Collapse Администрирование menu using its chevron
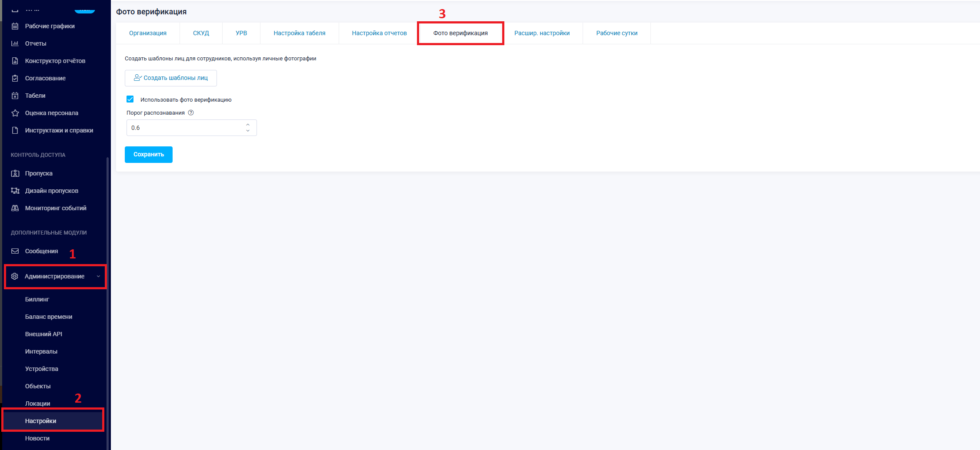Image resolution: width=980 pixels, height=450 pixels. 98,276
